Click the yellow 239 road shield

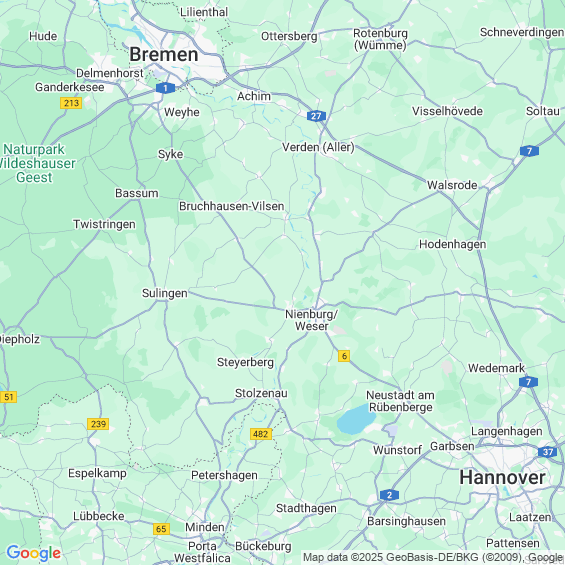pos(98,424)
